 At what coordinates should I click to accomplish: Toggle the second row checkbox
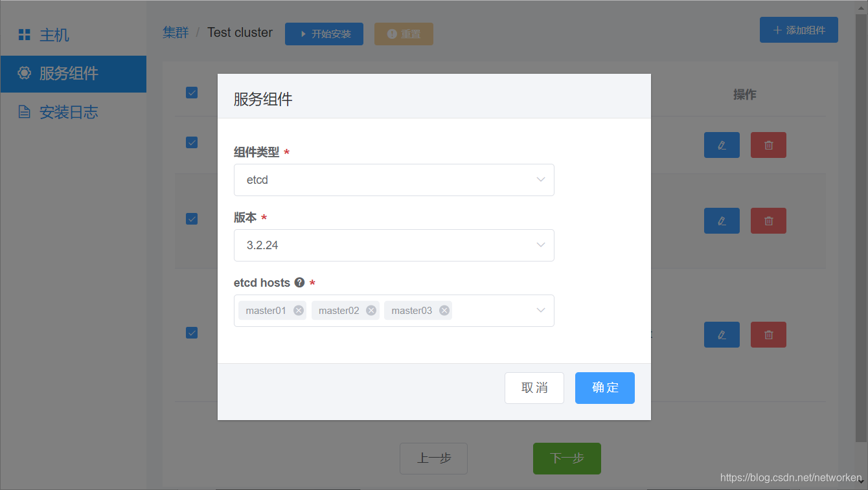point(192,219)
